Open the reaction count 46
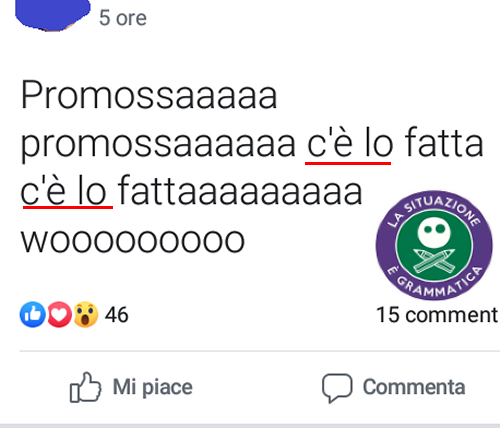Screen dimensions: 500x428 [x=116, y=315]
